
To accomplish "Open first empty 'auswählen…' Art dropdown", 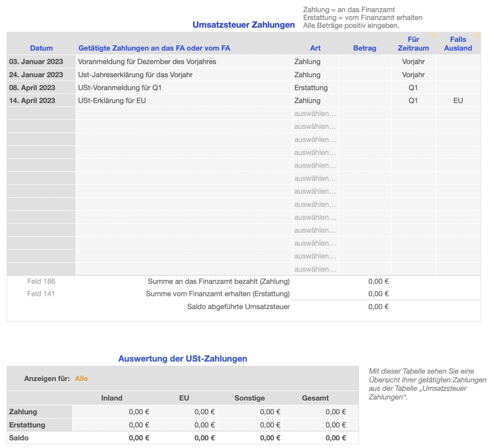I will pos(315,113).
